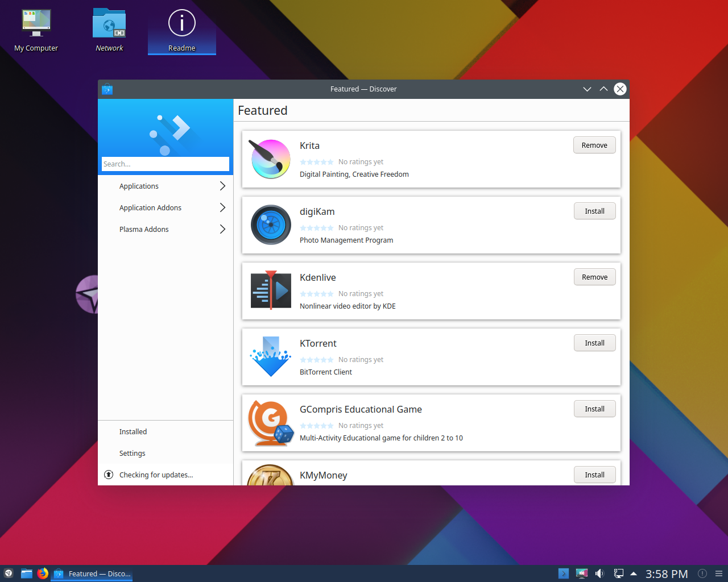This screenshot has height=582, width=728.
Task: Click the 3:58 PM clock
Action: (x=667, y=574)
